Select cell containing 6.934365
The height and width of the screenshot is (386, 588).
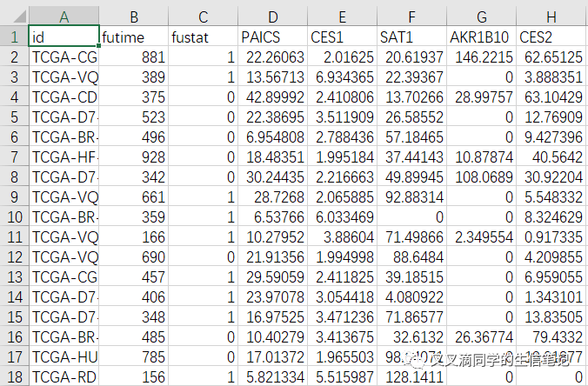coord(343,77)
